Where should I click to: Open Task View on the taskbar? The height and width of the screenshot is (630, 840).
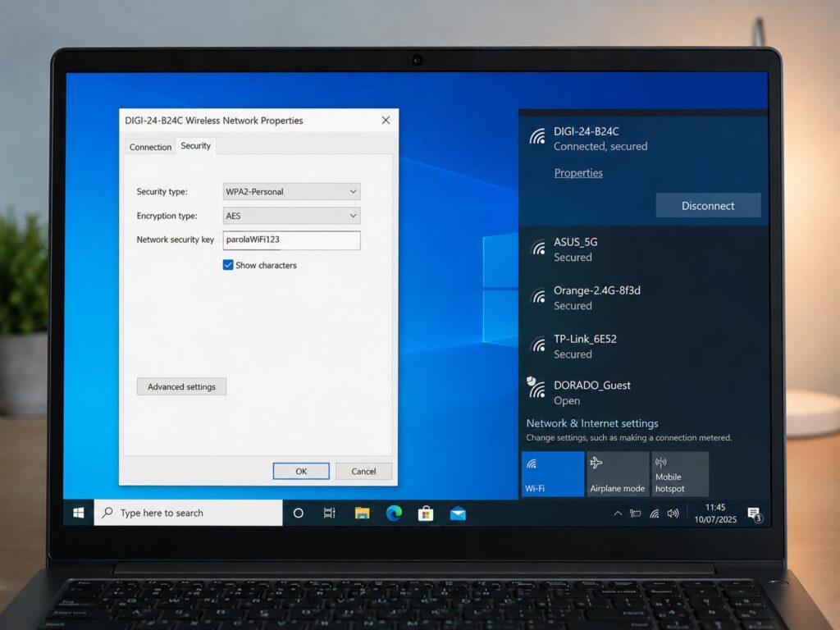(x=330, y=514)
